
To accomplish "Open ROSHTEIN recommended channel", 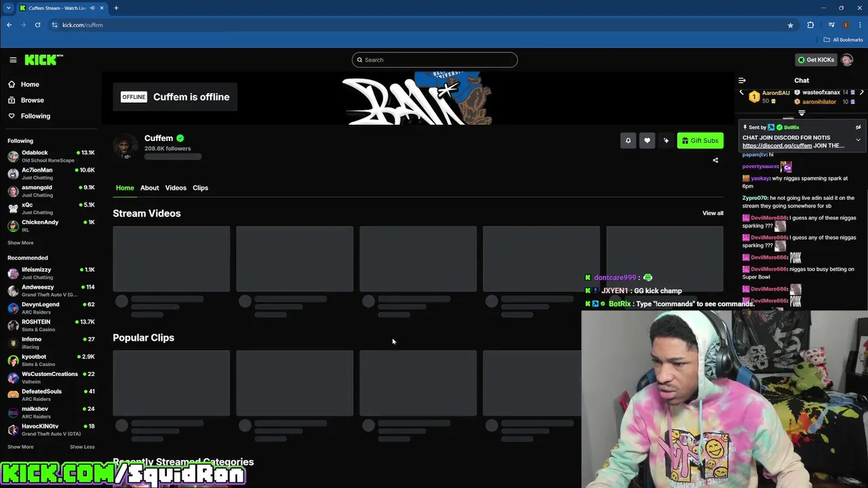I will [x=51, y=325].
